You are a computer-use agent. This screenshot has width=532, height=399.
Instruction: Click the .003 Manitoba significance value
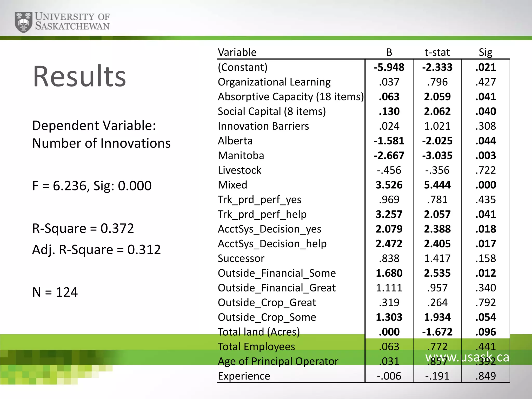click(x=486, y=156)
